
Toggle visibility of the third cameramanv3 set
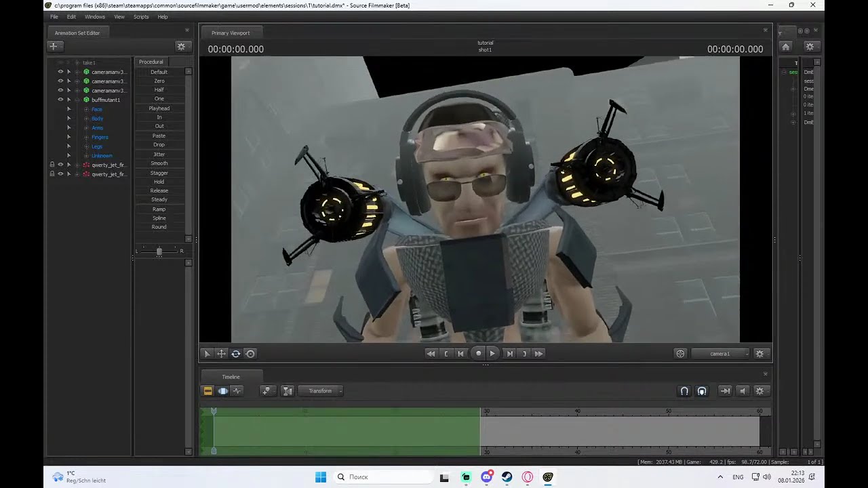click(x=60, y=90)
